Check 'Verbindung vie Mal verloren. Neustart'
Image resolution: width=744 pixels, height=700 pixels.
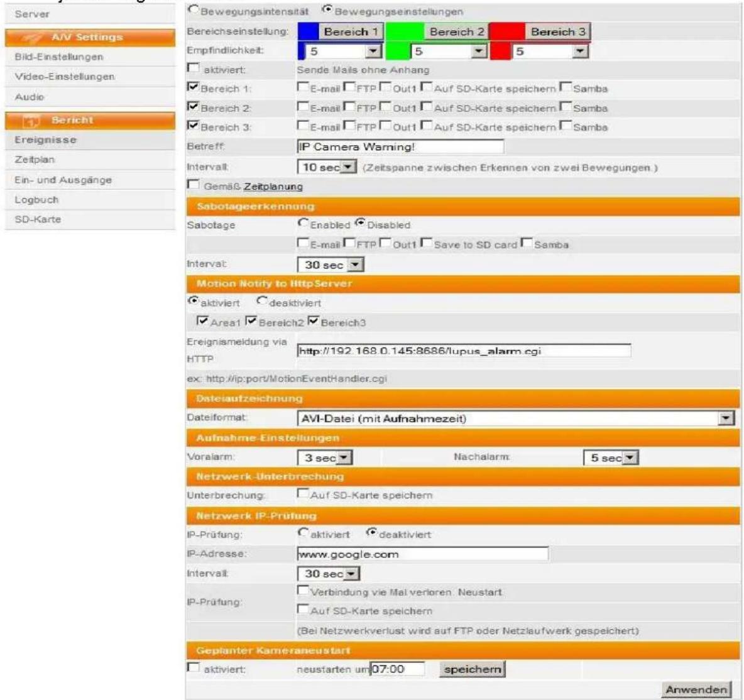tap(303, 591)
